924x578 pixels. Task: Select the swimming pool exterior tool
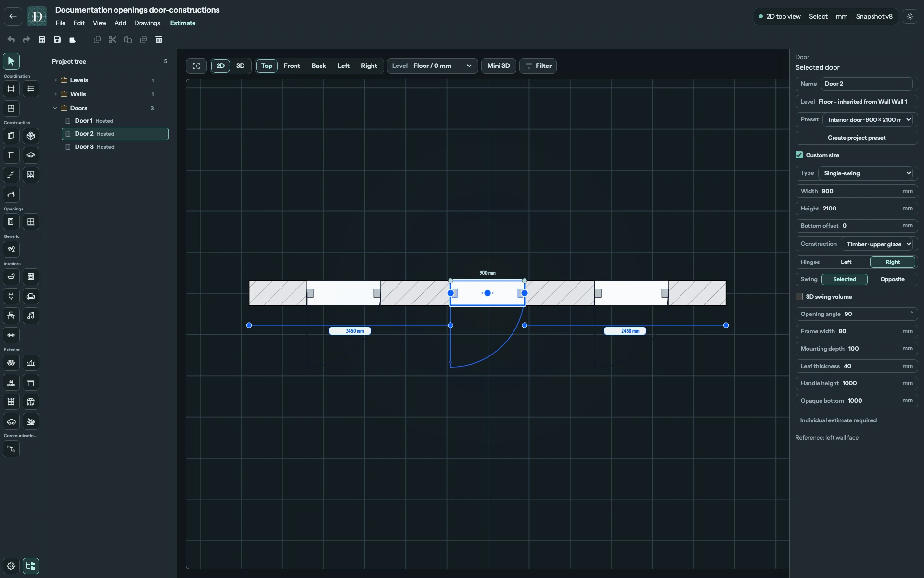[x=11, y=382]
